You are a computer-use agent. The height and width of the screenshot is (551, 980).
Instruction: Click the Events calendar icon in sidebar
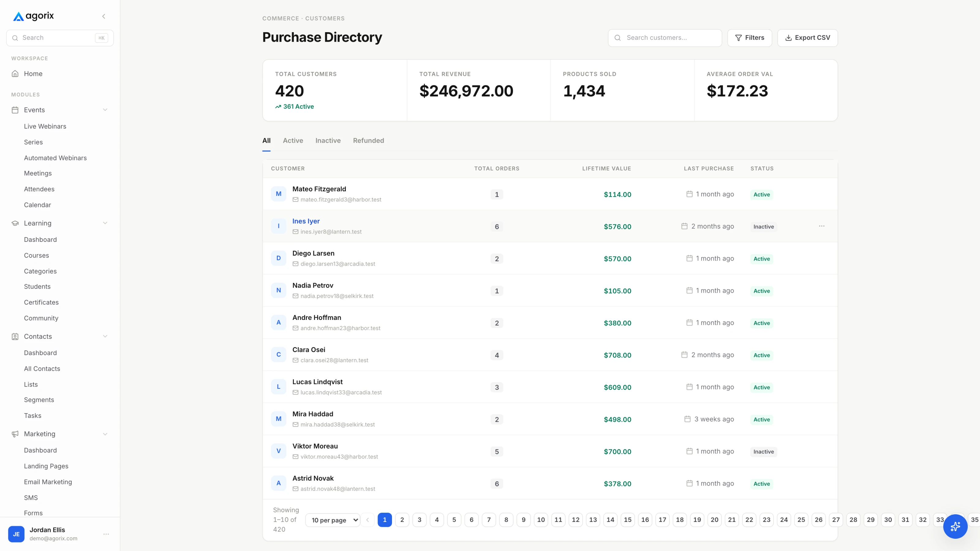click(15, 110)
